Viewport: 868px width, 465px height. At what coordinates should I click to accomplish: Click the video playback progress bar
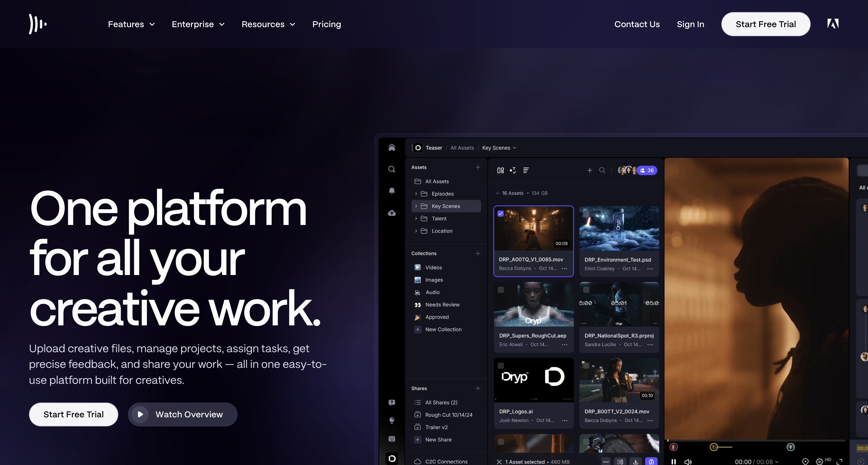click(756, 440)
